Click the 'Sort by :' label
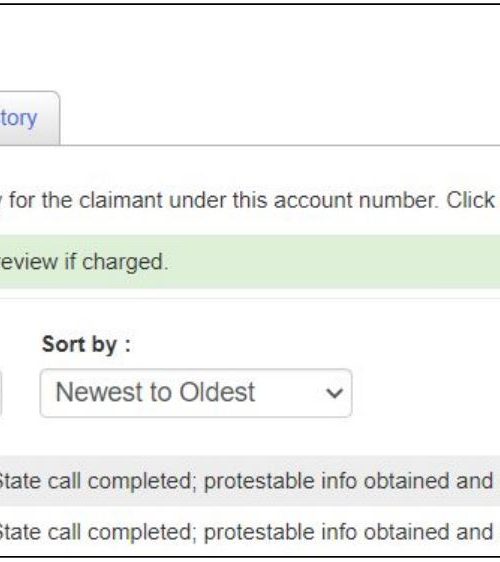This screenshot has height=562, width=500. point(86,344)
